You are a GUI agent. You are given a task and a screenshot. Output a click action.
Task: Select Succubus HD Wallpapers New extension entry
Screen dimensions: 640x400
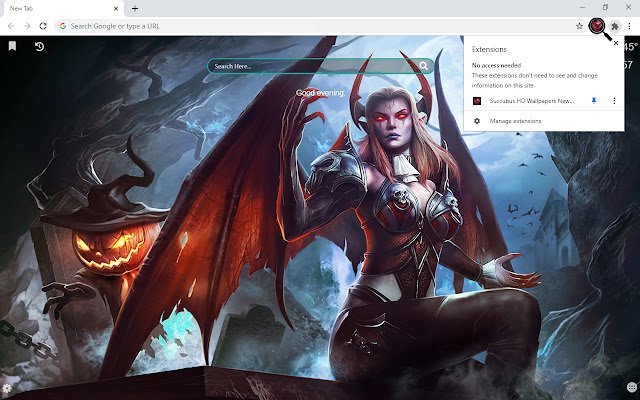coord(532,101)
